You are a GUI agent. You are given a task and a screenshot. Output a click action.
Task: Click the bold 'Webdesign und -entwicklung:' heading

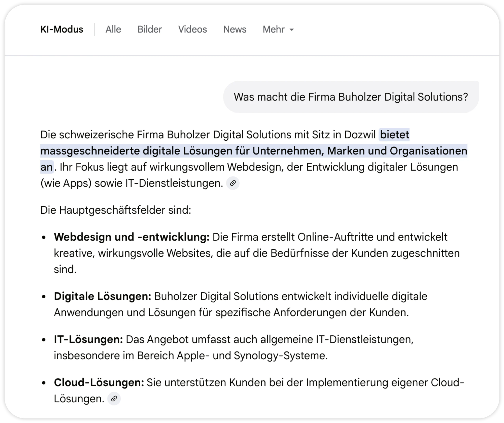(x=132, y=237)
